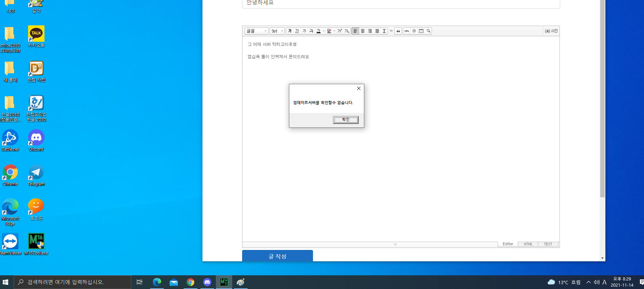Insert a table using table icon
644x289 pixels.
pyautogui.click(x=421, y=31)
